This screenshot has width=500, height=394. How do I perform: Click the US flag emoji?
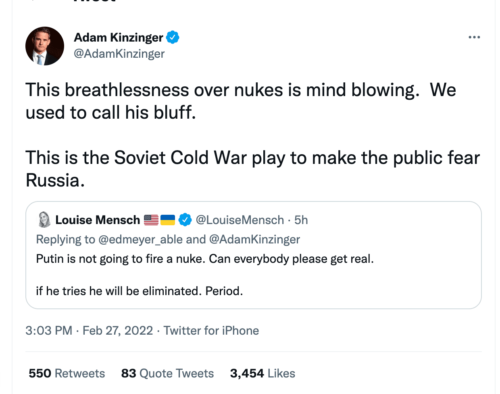tap(151, 220)
